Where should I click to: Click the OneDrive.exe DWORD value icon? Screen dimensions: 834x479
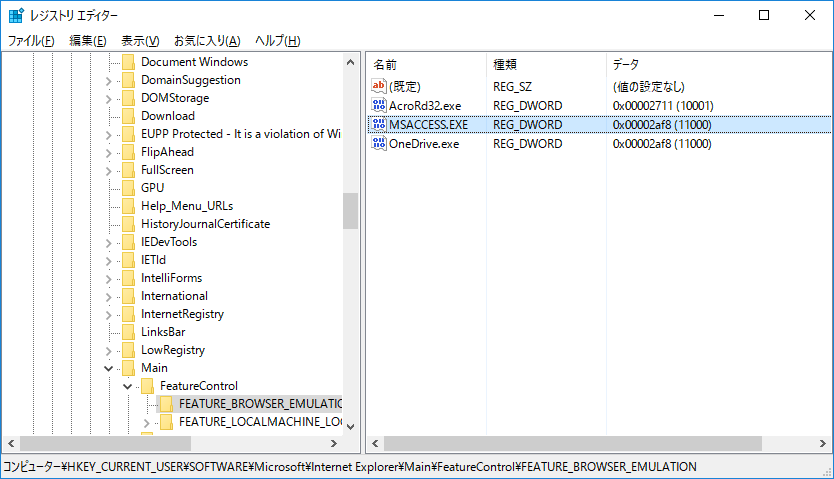pyautogui.click(x=379, y=144)
